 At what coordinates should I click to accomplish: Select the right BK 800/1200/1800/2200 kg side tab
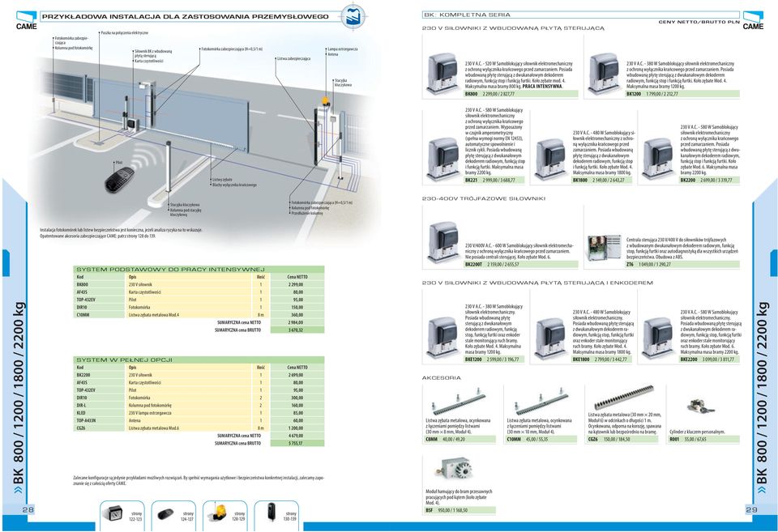[762, 397]
